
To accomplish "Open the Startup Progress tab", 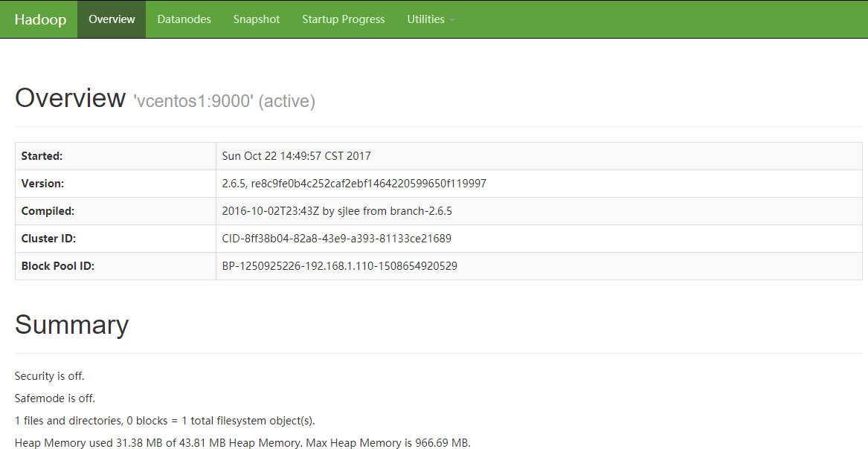I will click(x=343, y=19).
